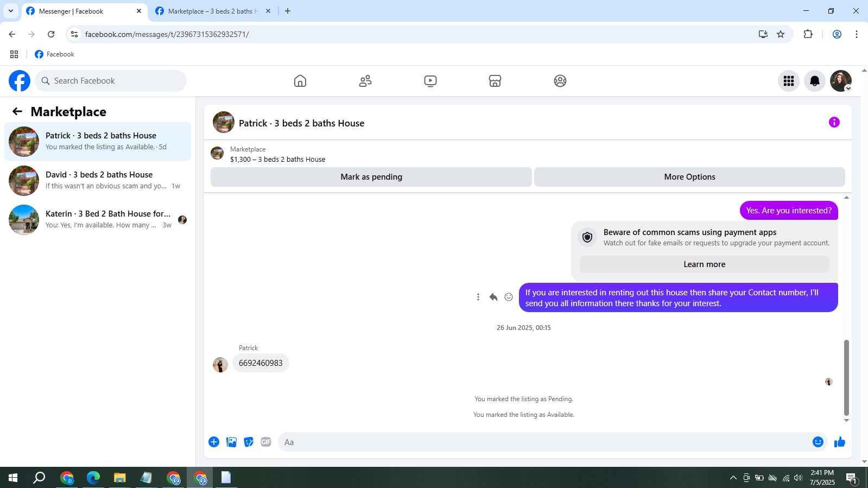
Task: Open the $1,300 3 beds 2 baths listing link
Action: pos(277,159)
